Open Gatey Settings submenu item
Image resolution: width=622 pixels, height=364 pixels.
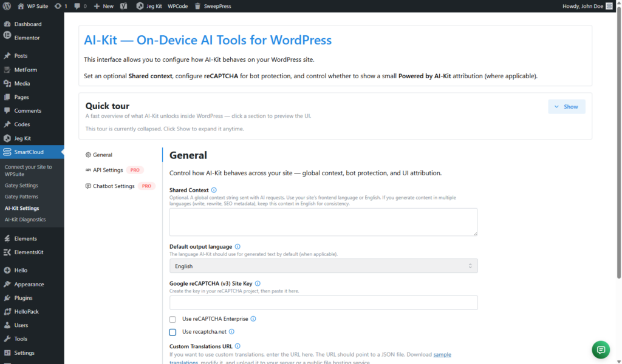coord(21,186)
